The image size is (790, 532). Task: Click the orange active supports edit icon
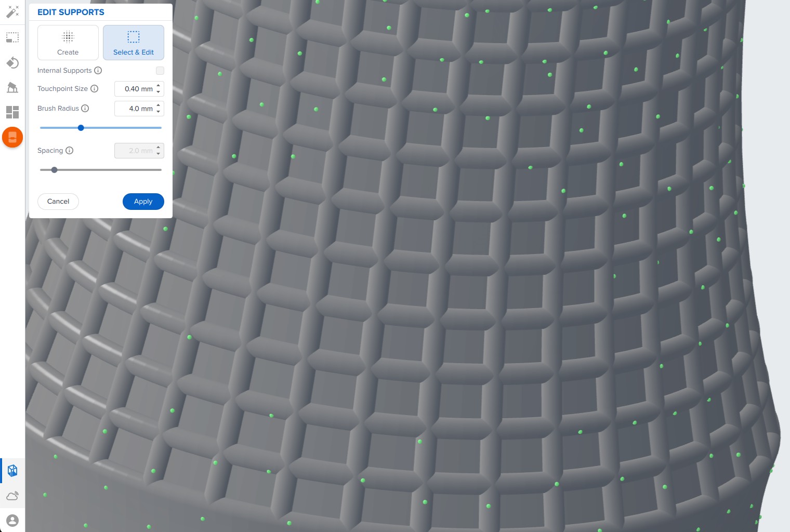[x=12, y=137]
